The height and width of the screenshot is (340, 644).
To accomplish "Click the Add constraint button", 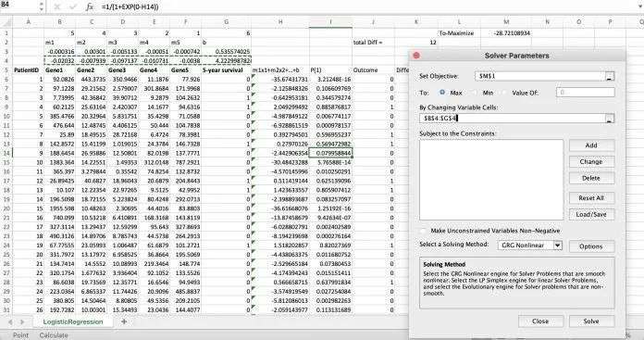I will tap(591, 145).
